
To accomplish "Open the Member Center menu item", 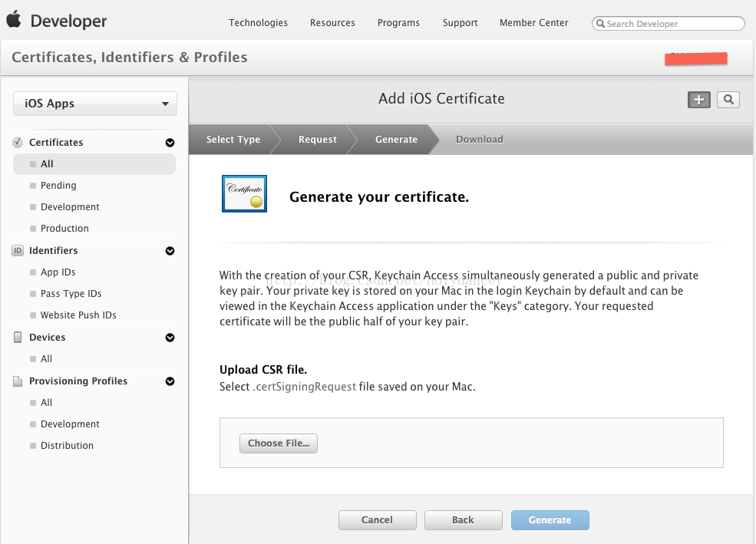I will click(x=533, y=23).
